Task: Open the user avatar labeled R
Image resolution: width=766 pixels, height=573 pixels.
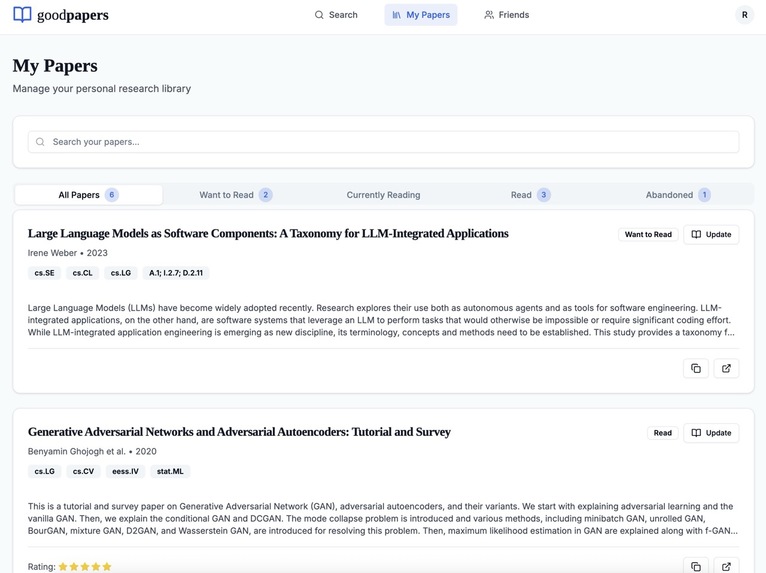Action: coord(745,15)
